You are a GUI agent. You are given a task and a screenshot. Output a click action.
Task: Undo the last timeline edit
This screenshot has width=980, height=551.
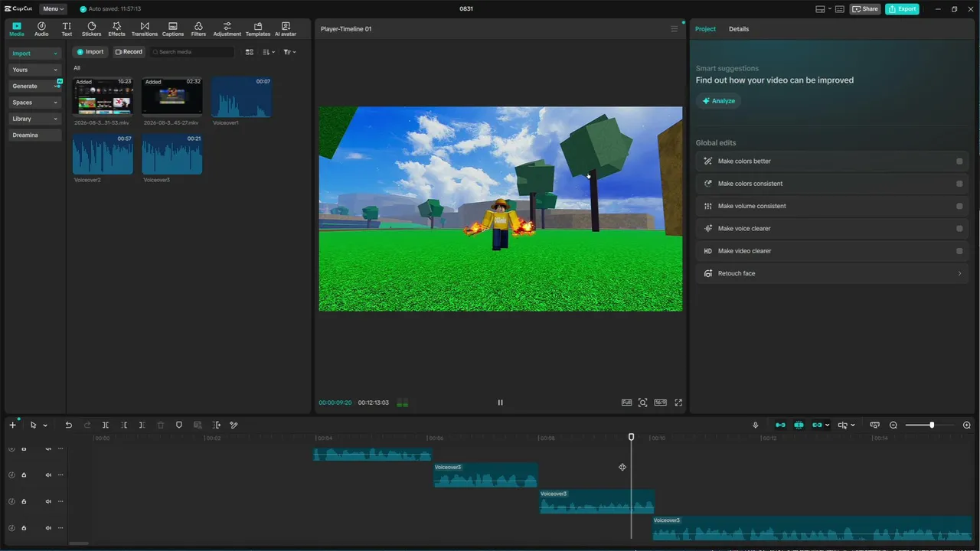(68, 425)
